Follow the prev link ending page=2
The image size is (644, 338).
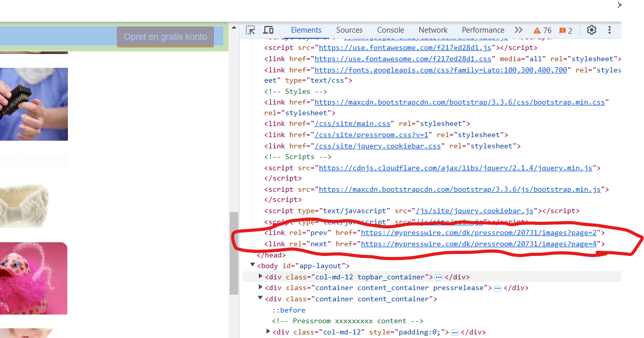pos(479,233)
